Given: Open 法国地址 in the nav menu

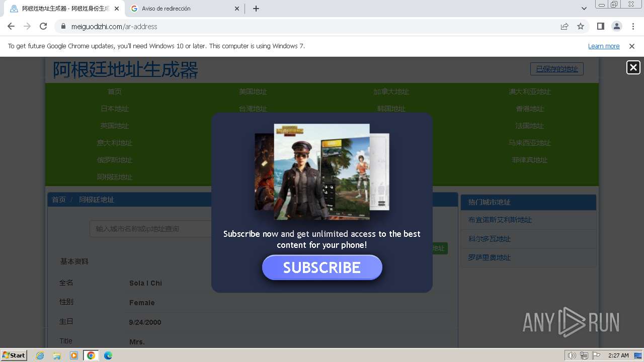Looking at the screenshot, I should click(530, 126).
